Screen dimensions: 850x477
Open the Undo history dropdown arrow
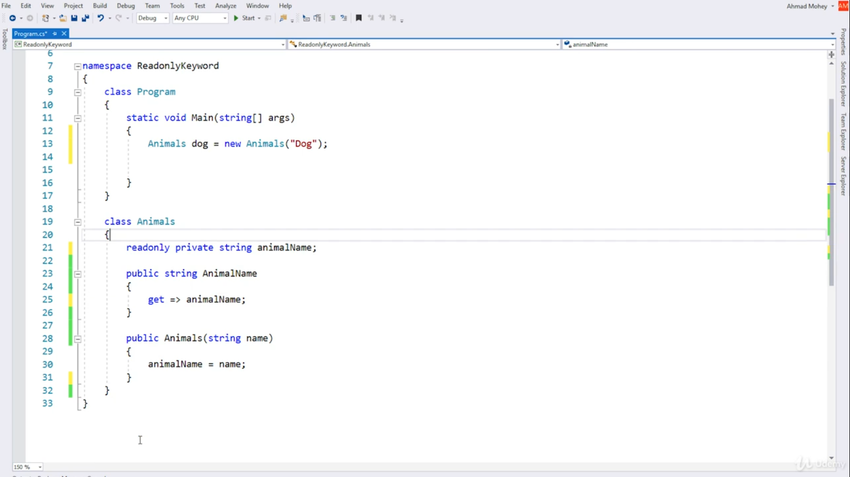110,18
